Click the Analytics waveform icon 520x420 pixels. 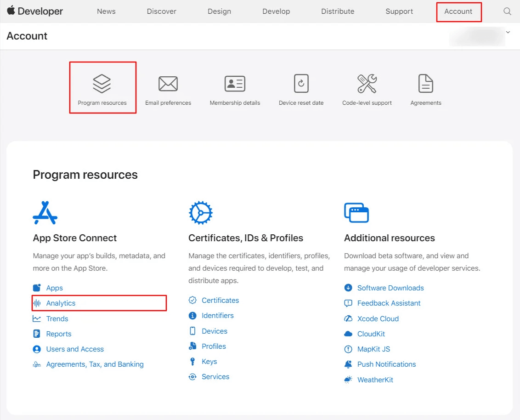click(x=37, y=303)
